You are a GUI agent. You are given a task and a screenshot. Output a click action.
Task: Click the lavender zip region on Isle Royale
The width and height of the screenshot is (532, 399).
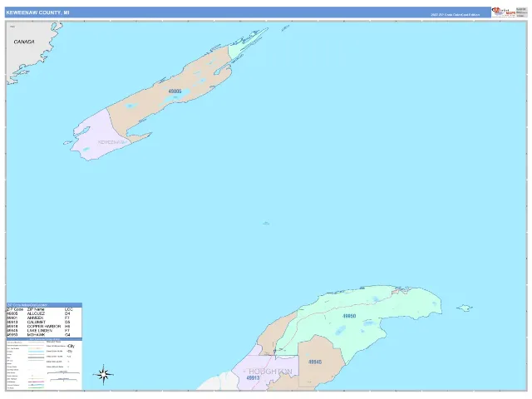[96, 135]
